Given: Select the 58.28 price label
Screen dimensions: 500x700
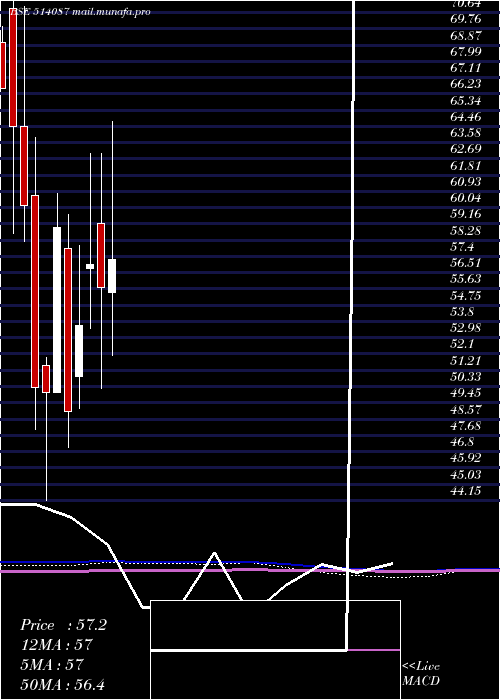Looking at the screenshot, I should pyautogui.click(x=466, y=230).
